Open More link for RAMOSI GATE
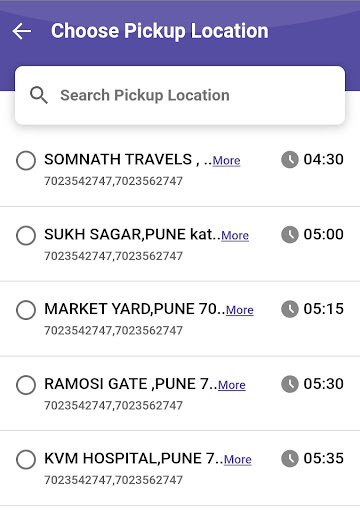The width and height of the screenshot is (360, 512). 232,385
